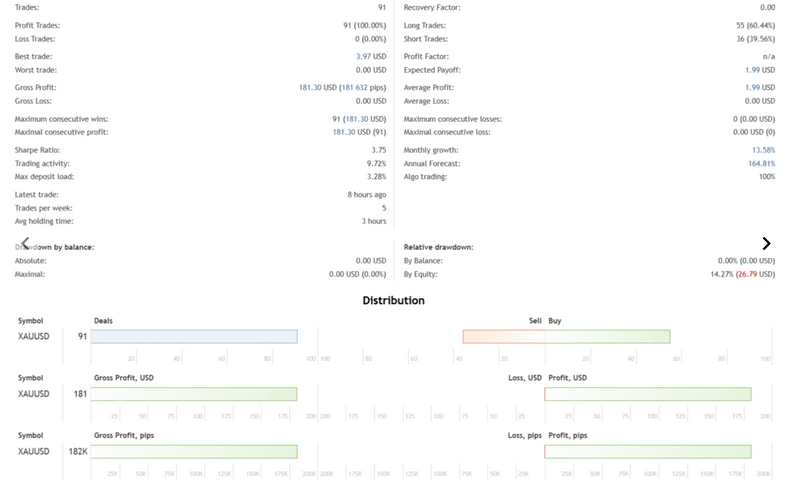The image size is (785, 489).
Task: Select the Gross Profit, USD green bar
Action: 194,394
